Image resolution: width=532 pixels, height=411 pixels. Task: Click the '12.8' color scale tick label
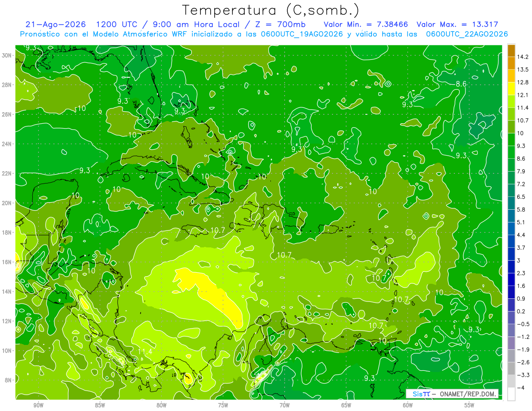pyautogui.click(x=522, y=82)
